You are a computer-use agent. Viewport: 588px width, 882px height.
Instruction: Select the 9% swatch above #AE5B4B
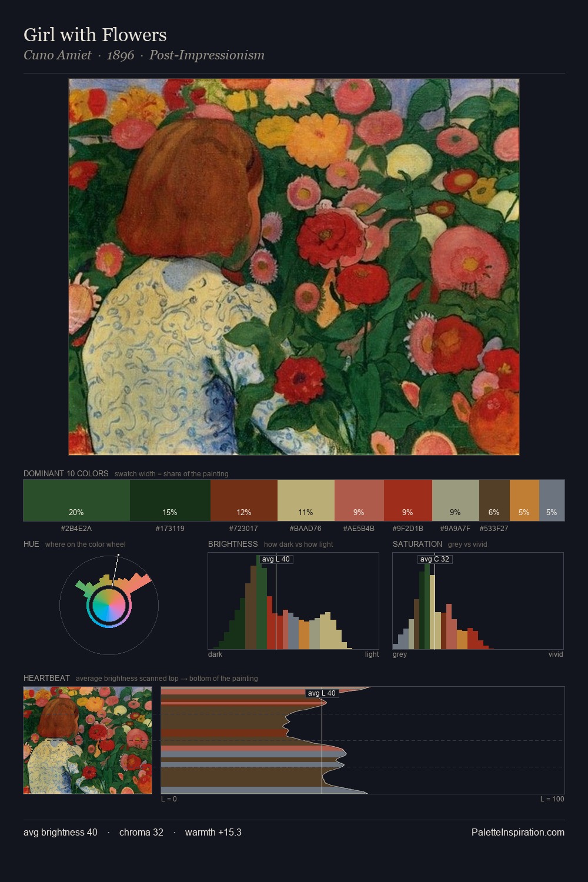click(359, 500)
